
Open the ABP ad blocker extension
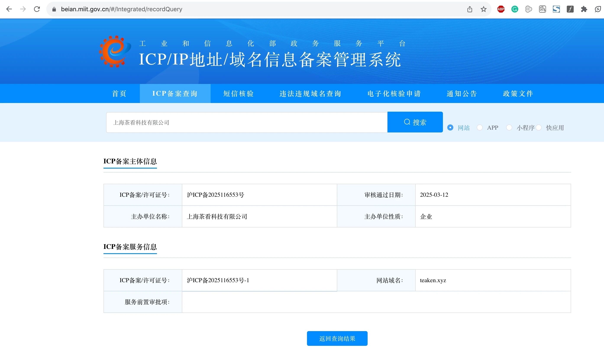(501, 9)
